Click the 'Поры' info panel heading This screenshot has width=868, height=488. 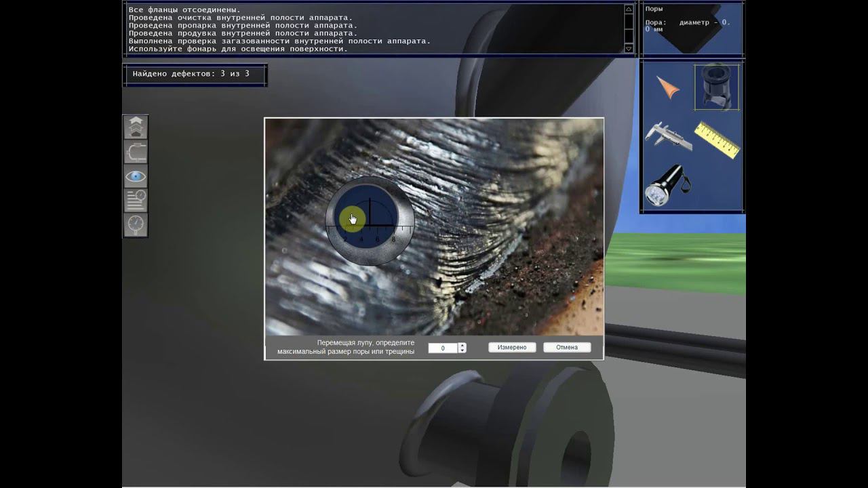coord(654,9)
